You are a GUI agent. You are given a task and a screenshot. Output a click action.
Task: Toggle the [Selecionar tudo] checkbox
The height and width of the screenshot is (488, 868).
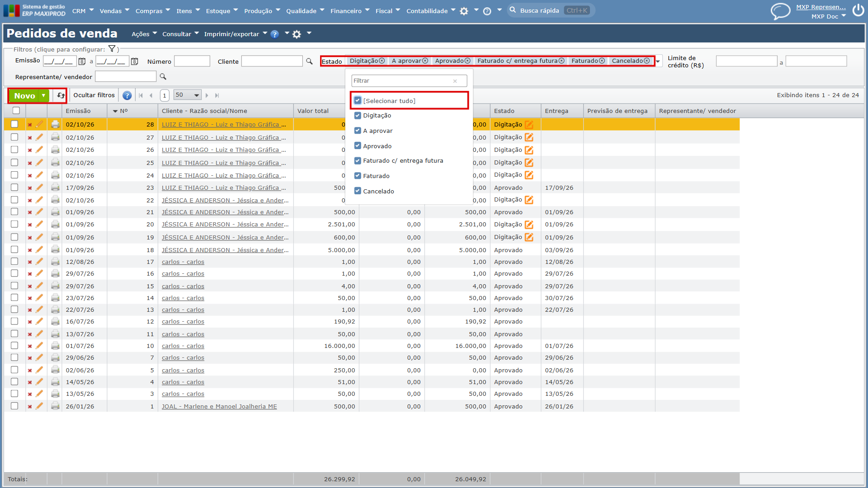[358, 100]
